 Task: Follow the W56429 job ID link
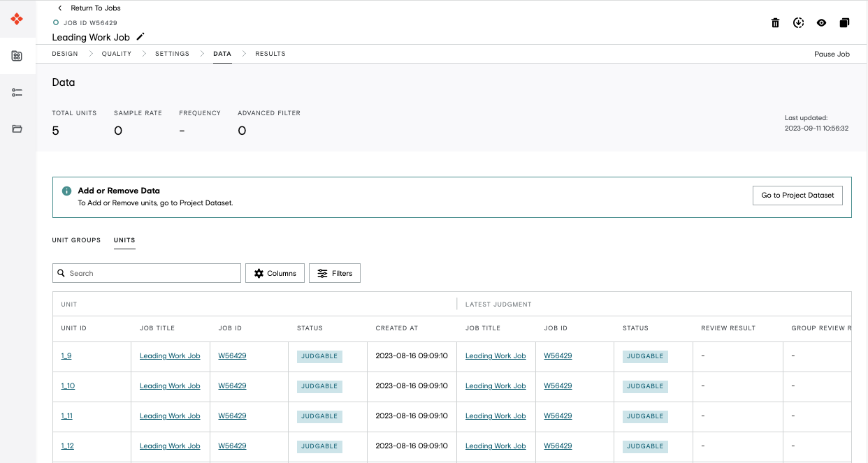[231, 356]
